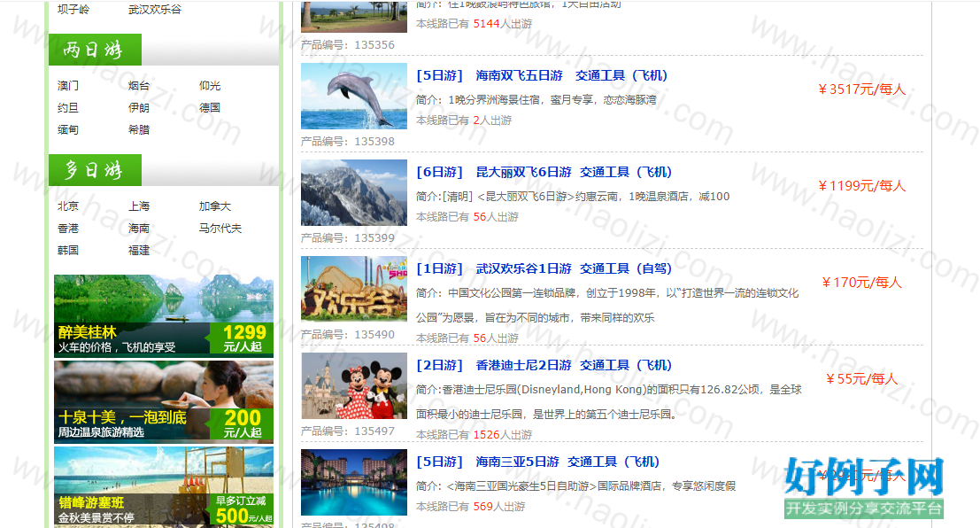Viewport: 980px width, 528px height.
Task: Open the 醉美桂林 1299元 banner
Action: 164,315
